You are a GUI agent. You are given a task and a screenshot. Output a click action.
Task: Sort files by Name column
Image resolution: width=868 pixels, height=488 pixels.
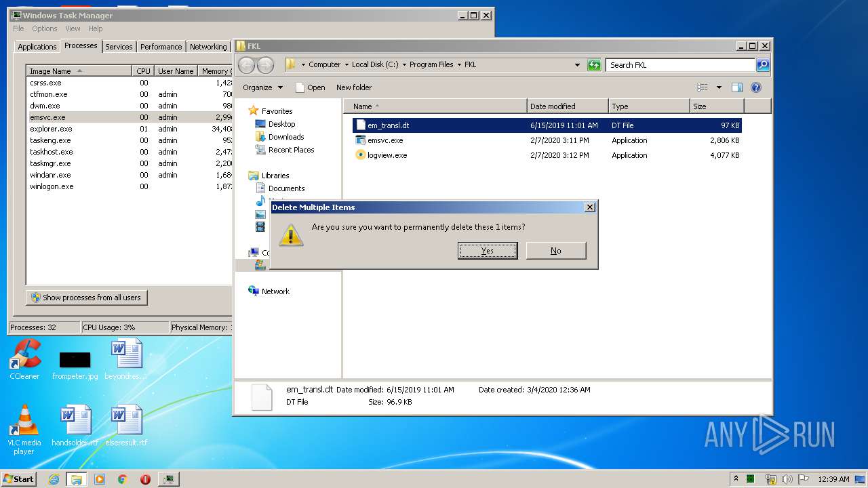point(435,106)
